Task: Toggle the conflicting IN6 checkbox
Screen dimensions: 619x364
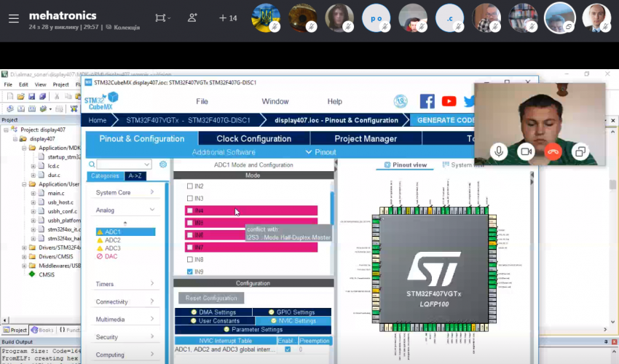Action: point(190,235)
